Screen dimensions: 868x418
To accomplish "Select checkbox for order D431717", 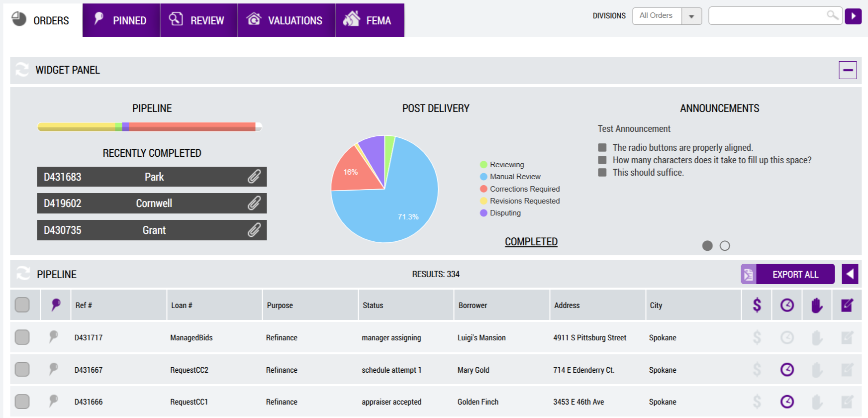I will click(22, 337).
